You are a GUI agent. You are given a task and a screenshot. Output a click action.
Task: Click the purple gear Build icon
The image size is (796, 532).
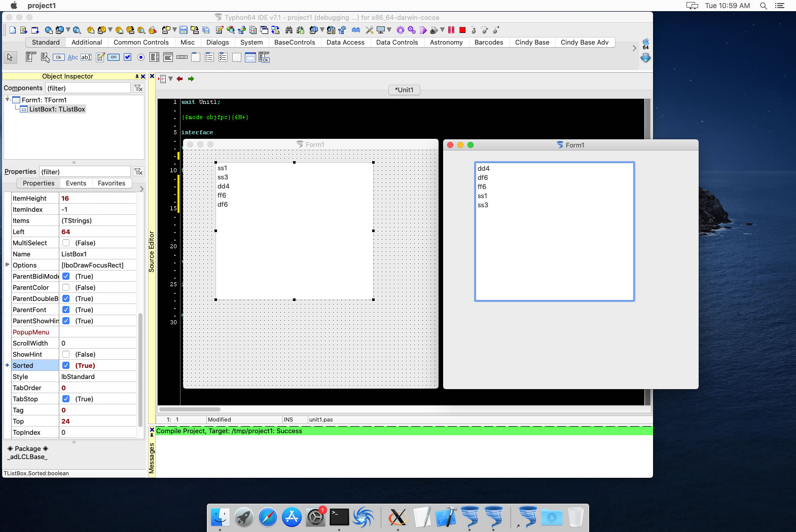[401, 30]
